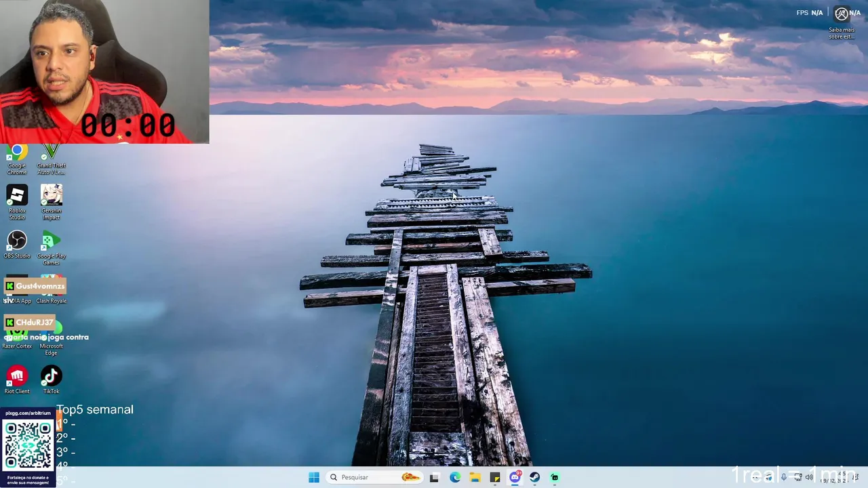Screen dimensions: 868x488
Task: Open the yellow-and-black app icon in taskbar
Action: click(x=495, y=477)
